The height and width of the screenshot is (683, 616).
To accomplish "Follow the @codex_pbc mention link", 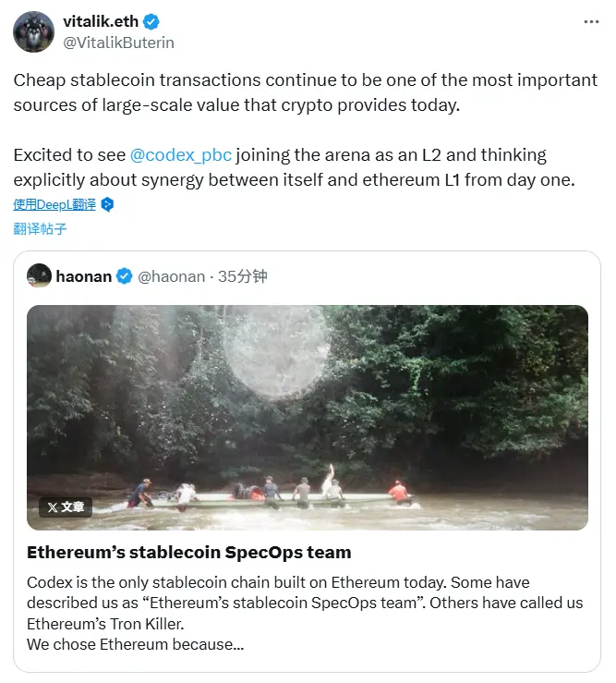I will pyautogui.click(x=180, y=154).
